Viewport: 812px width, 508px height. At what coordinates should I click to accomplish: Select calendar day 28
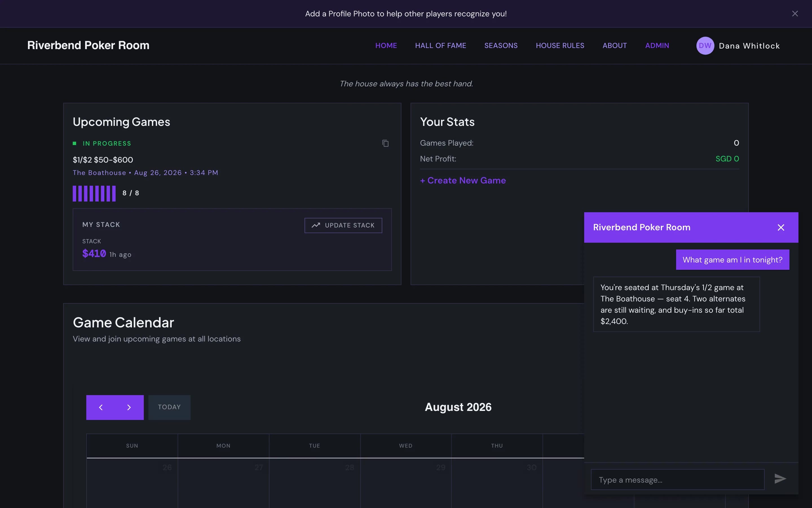(x=350, y=467)
